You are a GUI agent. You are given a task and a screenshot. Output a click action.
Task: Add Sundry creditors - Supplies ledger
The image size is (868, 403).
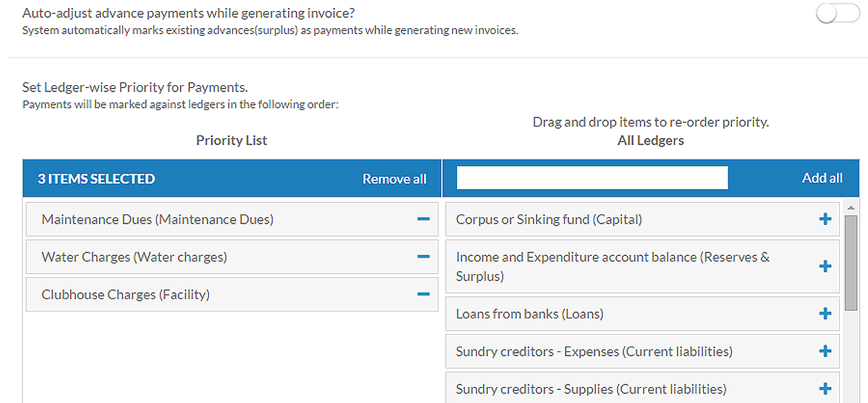coord(825,389)
